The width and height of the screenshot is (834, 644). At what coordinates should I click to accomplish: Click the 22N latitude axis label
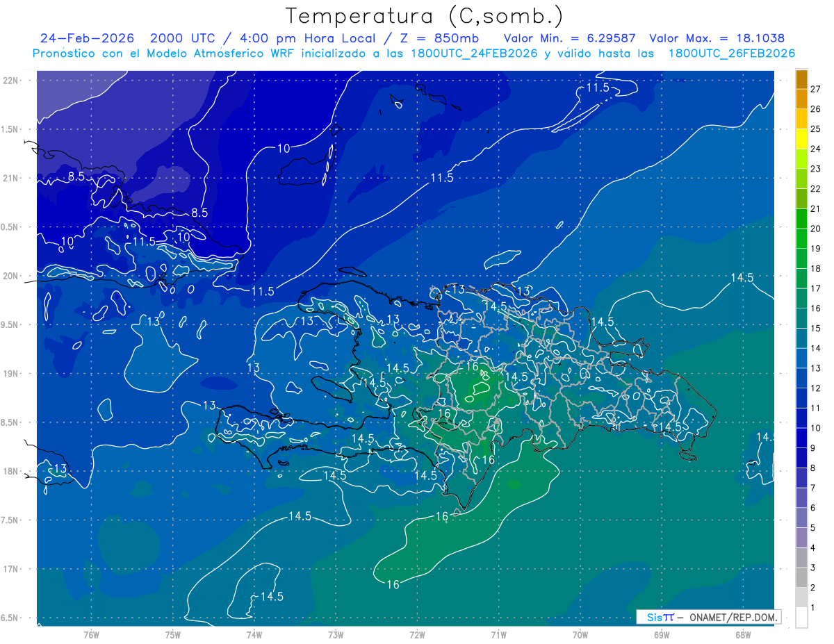(11, 80)
